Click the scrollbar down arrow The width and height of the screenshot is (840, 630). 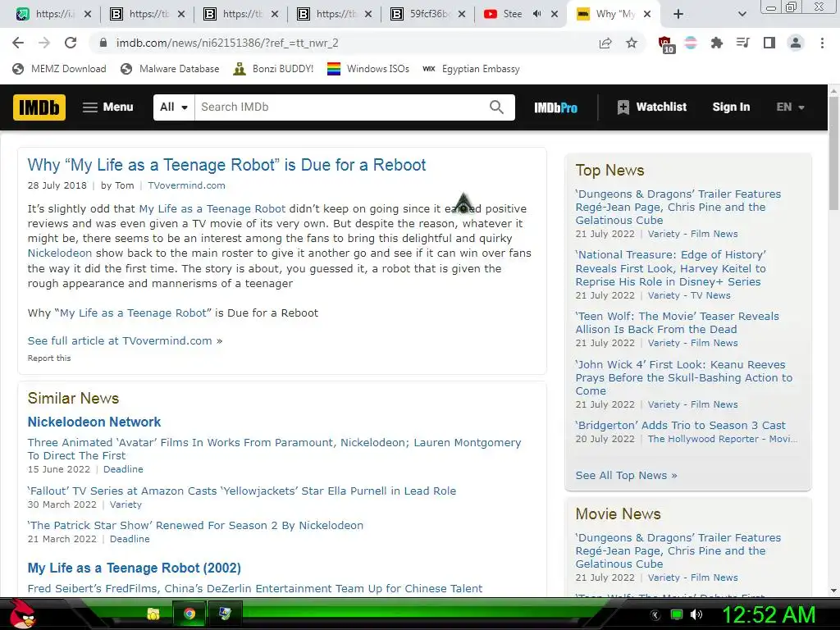tap(833, 591)
